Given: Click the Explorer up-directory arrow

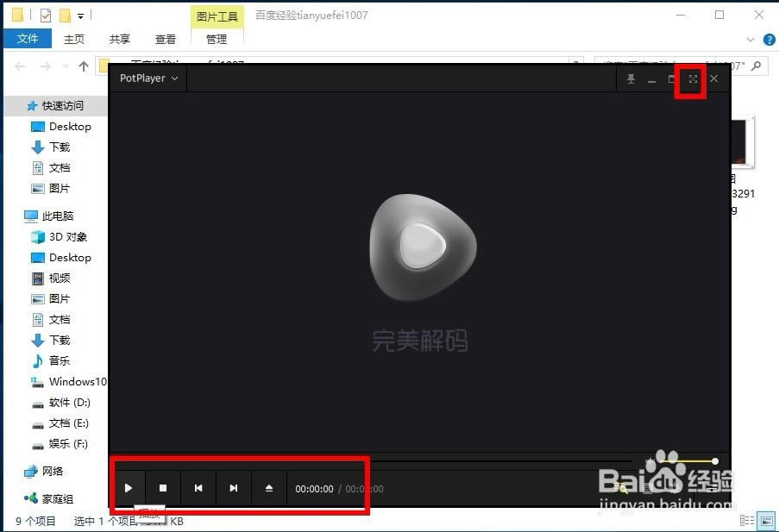Looking at the screenshot, I should pos(84,66).
